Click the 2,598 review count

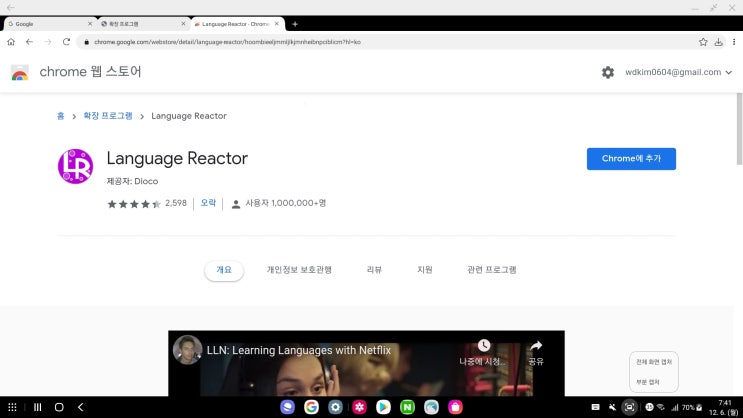[176, 203]
